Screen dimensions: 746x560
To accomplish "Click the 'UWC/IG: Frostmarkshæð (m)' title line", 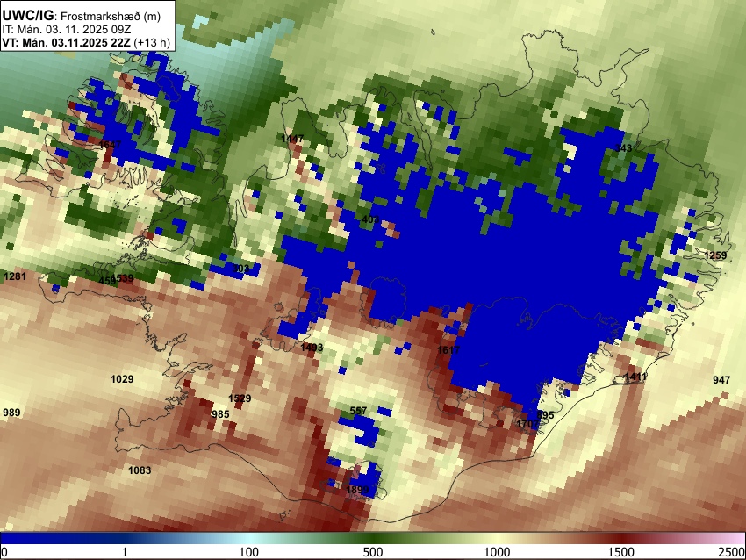I will click(82, 16).
